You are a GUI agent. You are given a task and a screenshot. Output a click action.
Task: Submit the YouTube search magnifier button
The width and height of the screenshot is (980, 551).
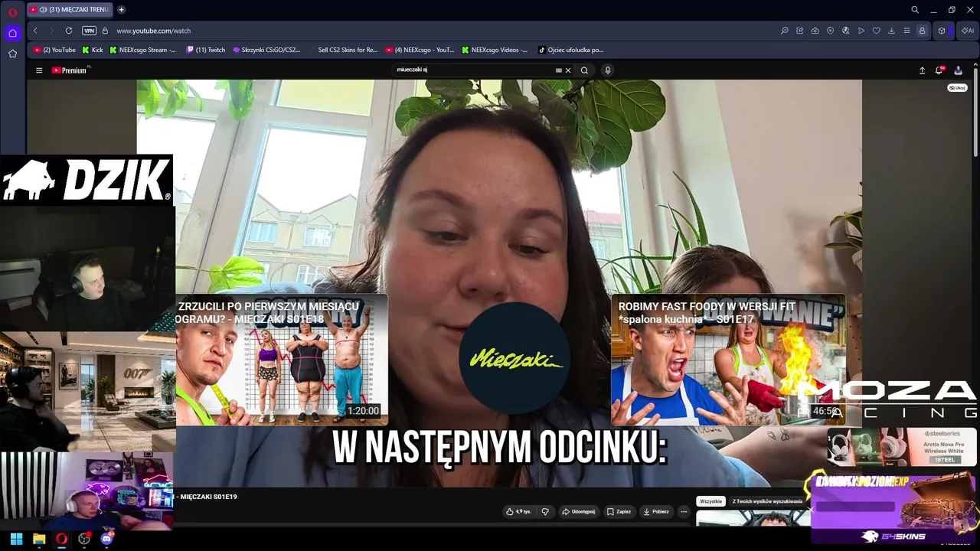coord(584,70)
